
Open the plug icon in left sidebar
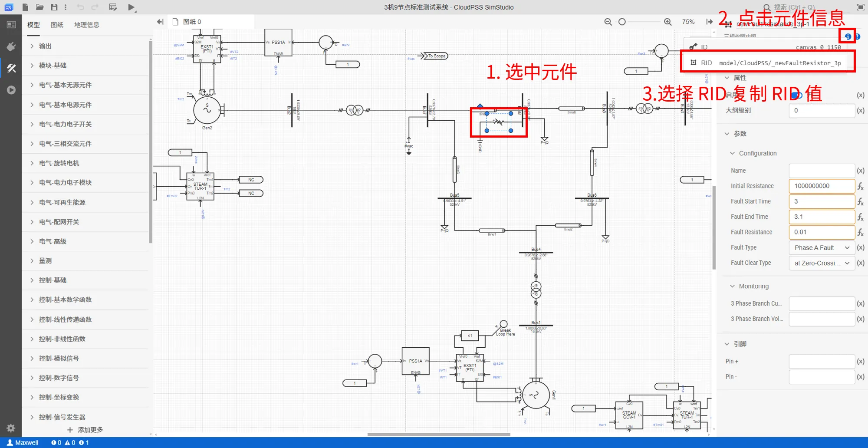(x=11, y=46)
